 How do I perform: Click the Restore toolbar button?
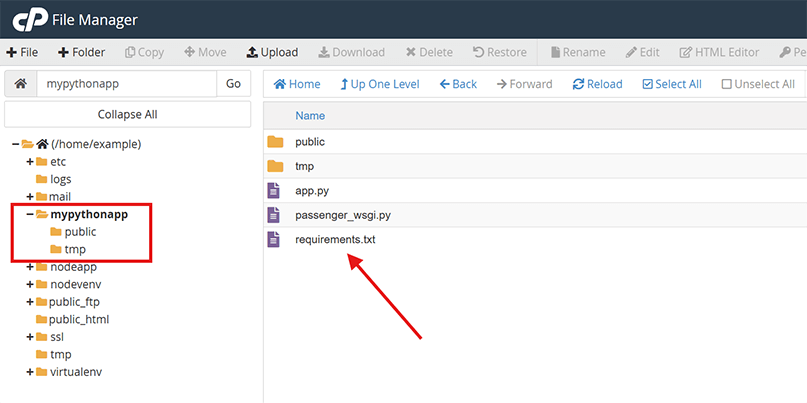tap(500, 52)
